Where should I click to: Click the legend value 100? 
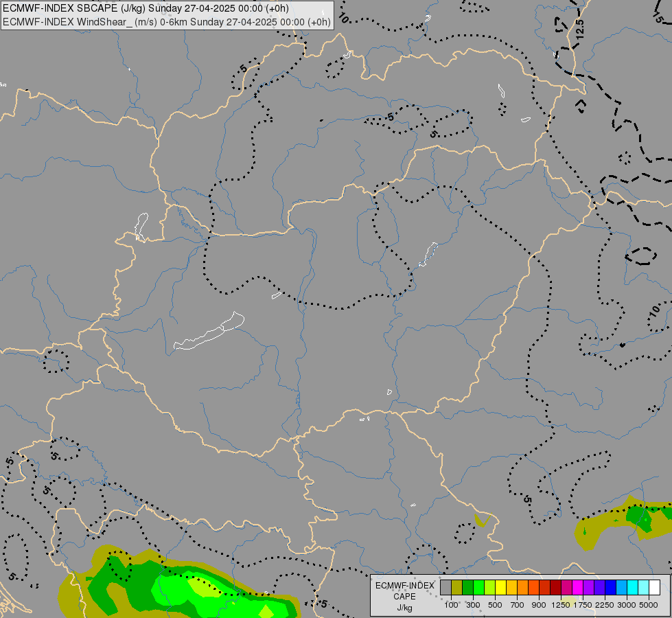click(x=451, y=605)
